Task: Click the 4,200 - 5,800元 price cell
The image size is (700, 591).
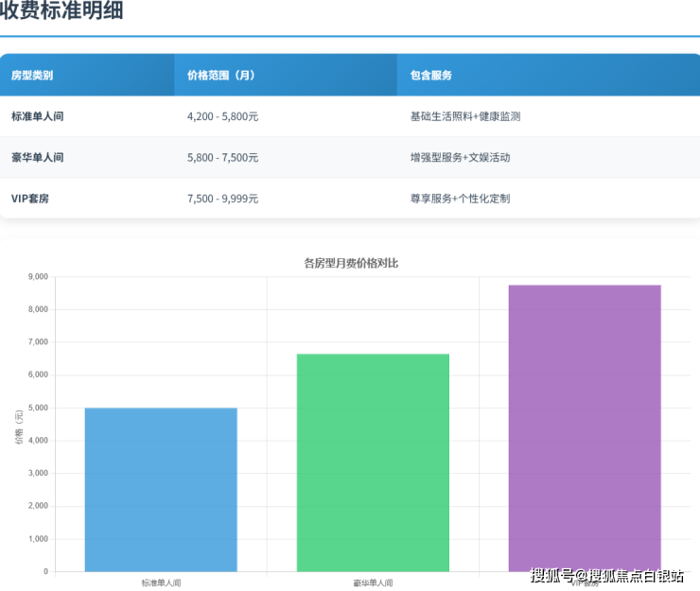Action: click(222, 116)
